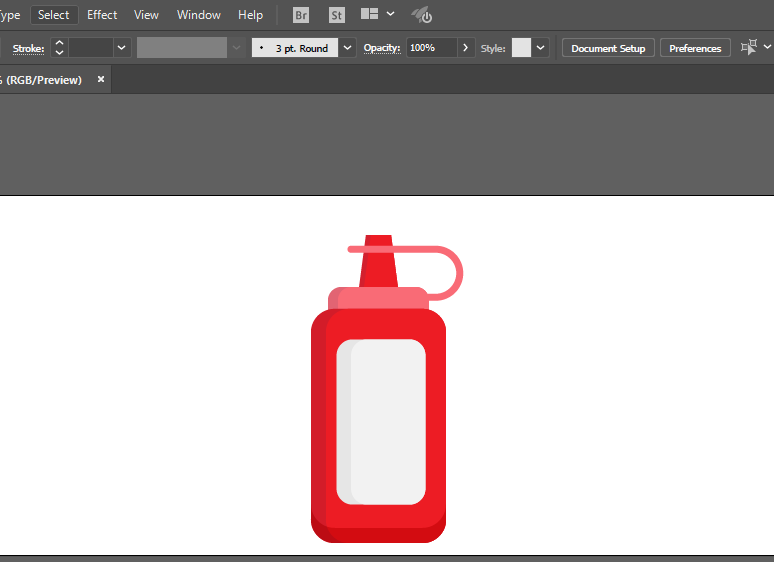This screenshot has height=562, width=774.
Task: Open Adobe Bridge with the Br icon
Action: click(x=301, y=15)
